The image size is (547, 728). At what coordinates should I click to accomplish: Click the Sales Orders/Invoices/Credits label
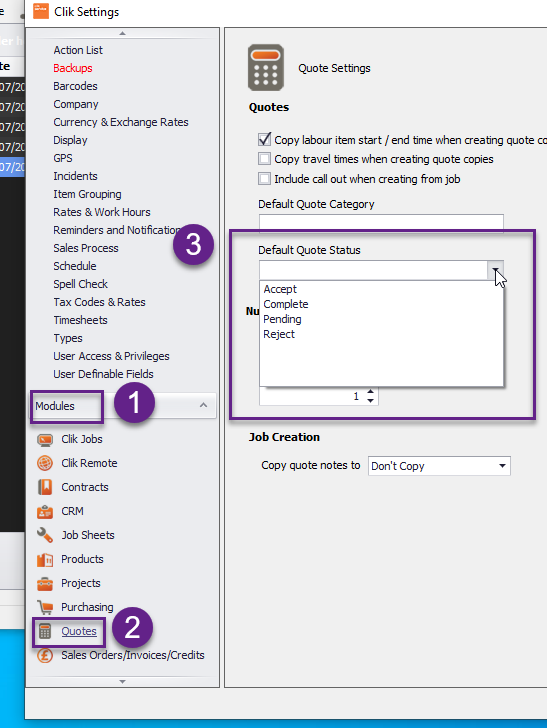point(133,655)
